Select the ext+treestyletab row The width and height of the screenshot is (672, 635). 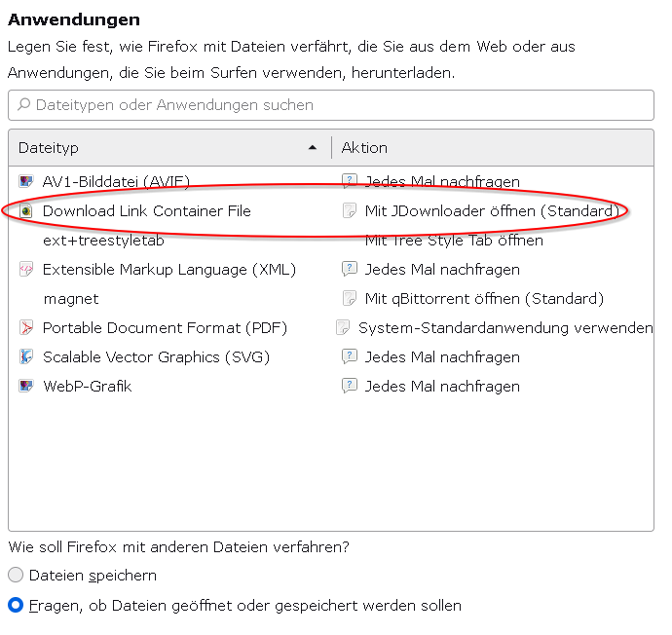click(x=102, y=240)
